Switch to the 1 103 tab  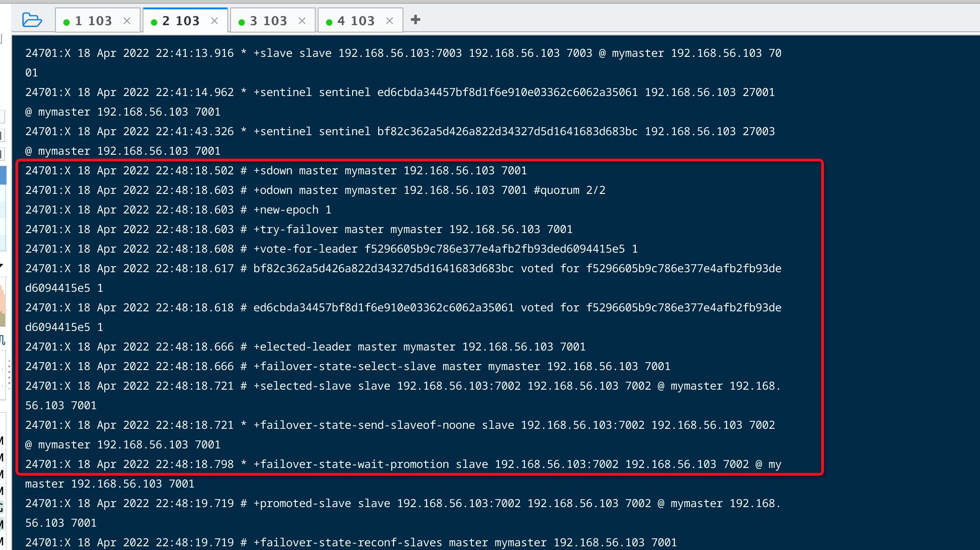93,21
